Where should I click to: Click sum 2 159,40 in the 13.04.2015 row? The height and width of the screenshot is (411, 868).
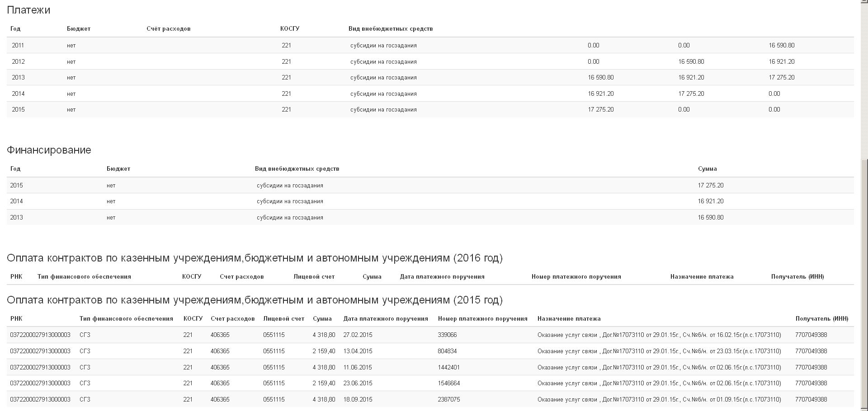[x=324, y=351]
